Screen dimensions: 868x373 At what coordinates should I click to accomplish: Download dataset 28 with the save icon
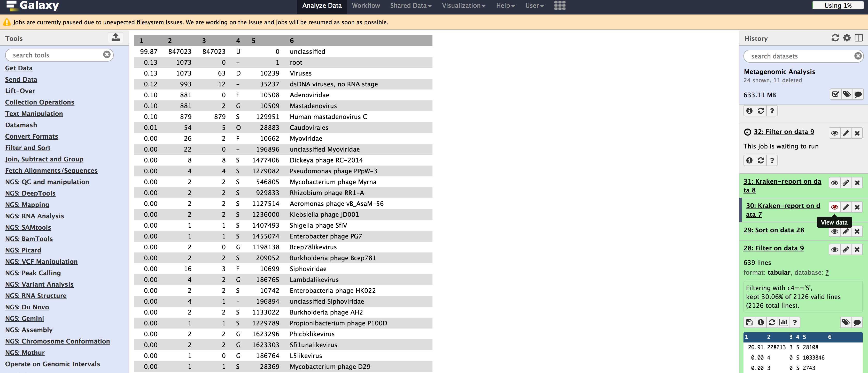749,322
